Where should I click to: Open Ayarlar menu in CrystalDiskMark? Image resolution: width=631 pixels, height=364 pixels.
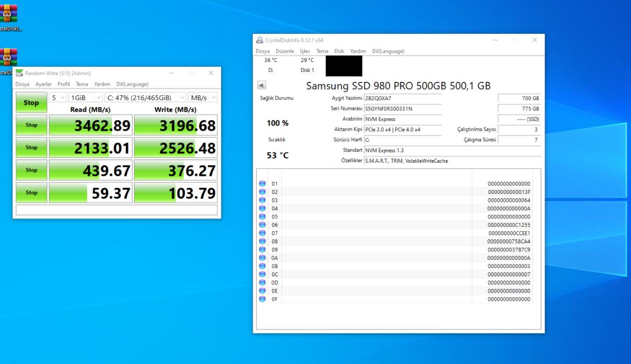pyautogui.click(x=43, y=84)
